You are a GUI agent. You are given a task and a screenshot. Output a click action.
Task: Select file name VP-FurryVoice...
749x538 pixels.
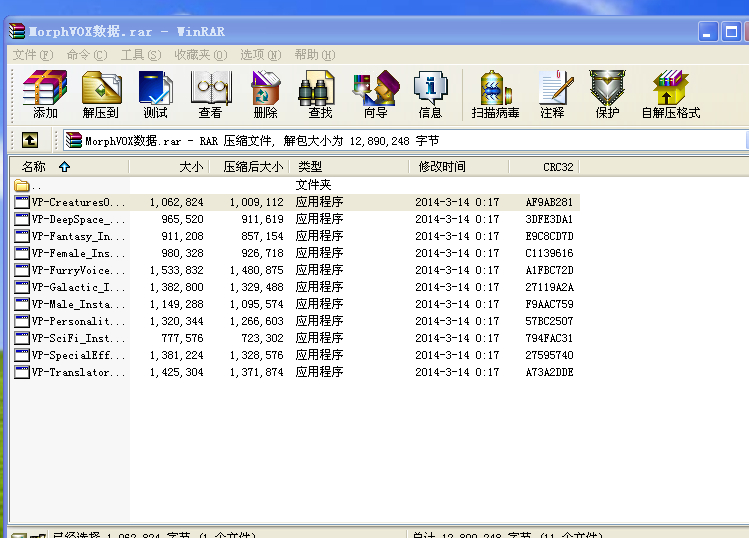(x=78, y=270)
